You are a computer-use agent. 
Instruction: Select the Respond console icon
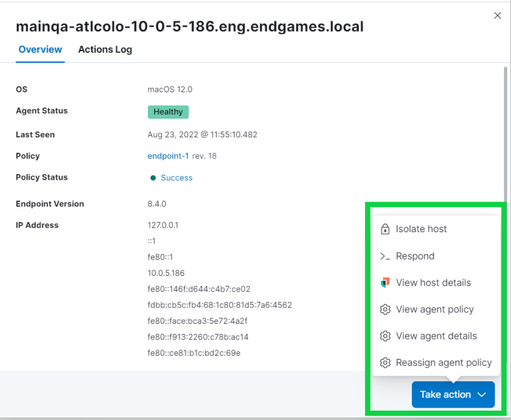pyautogui.click(x=384, y=256)
